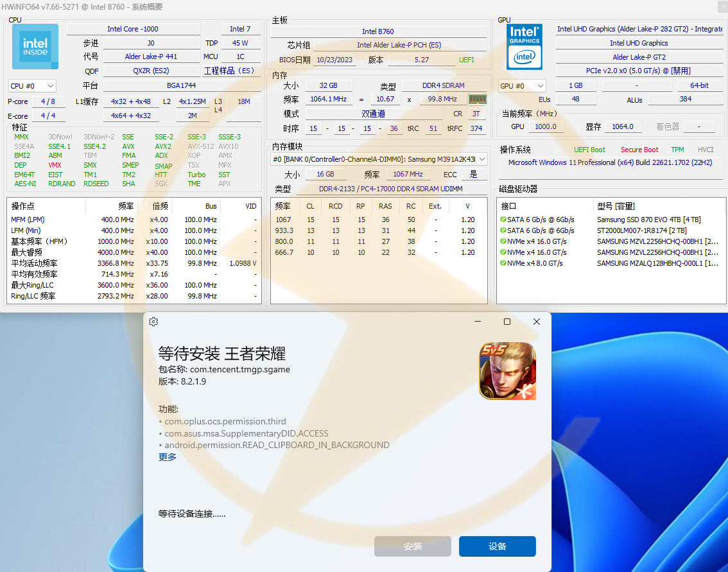Click the blue 设备 button
This screenshot has width=728, height=572.
tap(497, 546)
